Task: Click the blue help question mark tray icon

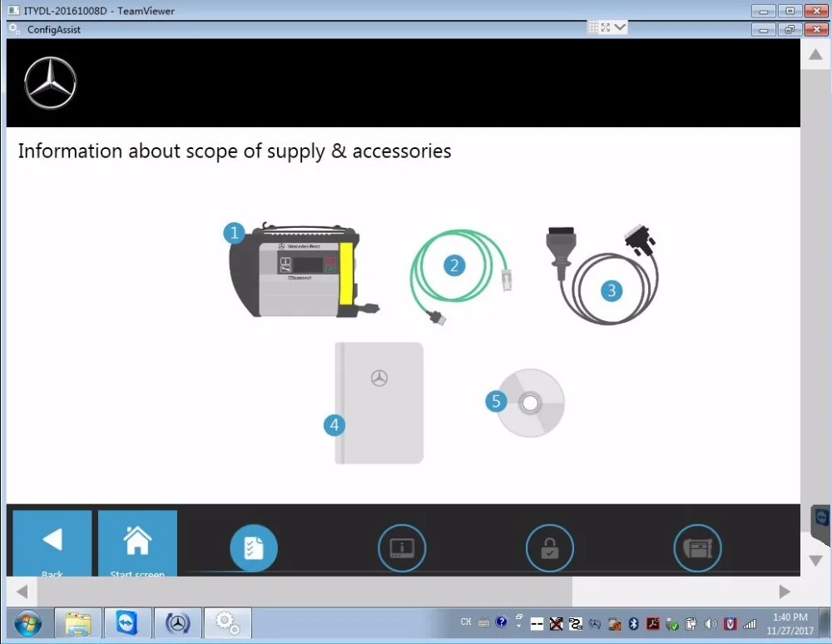Action: pyautogui.click(x=501, y=622)
